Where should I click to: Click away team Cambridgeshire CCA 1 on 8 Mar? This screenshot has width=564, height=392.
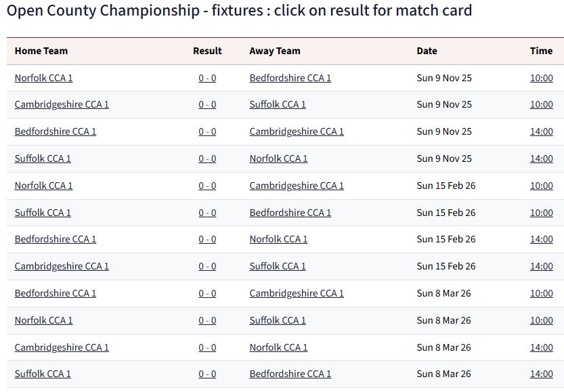(297, 293)
